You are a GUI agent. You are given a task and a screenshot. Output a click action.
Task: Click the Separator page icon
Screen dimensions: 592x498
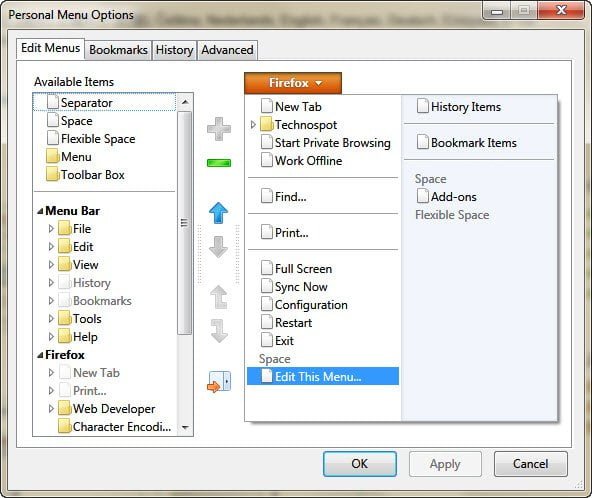pyautogui.click(x=53, y=102)
